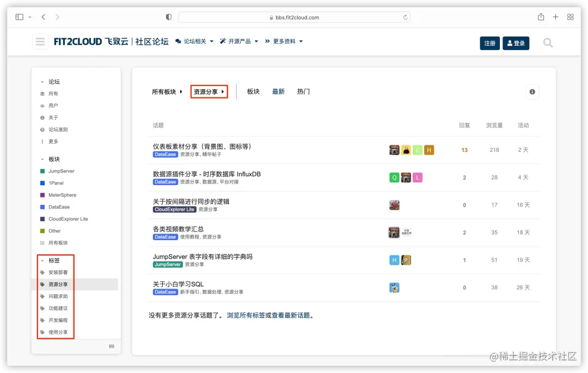Click the hamburger menu icon beside the logo
This screenshot has height=373, width=588.
[40, 42]
